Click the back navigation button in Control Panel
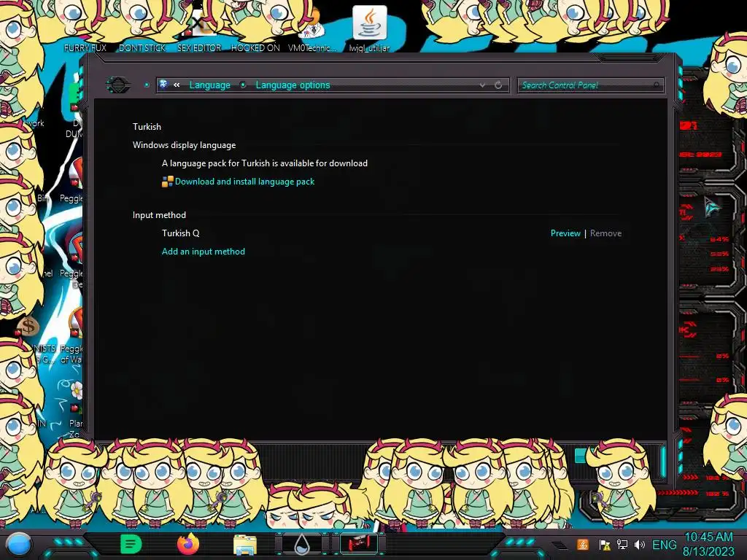The width and height of the screenshot is (747, 560). click(117, 85)
